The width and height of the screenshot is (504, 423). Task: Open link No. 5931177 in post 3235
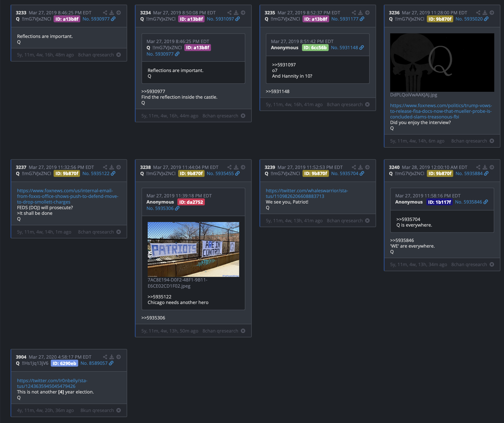coord(345,19)
